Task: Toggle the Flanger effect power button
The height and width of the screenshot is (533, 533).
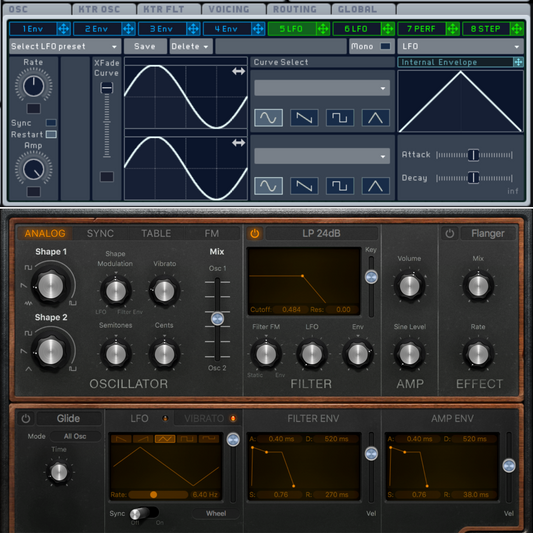Action: [x=449, y=234]
